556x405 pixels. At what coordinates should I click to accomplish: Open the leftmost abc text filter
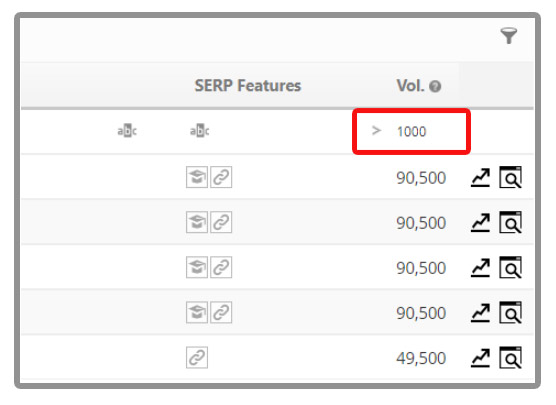point(127,131)
